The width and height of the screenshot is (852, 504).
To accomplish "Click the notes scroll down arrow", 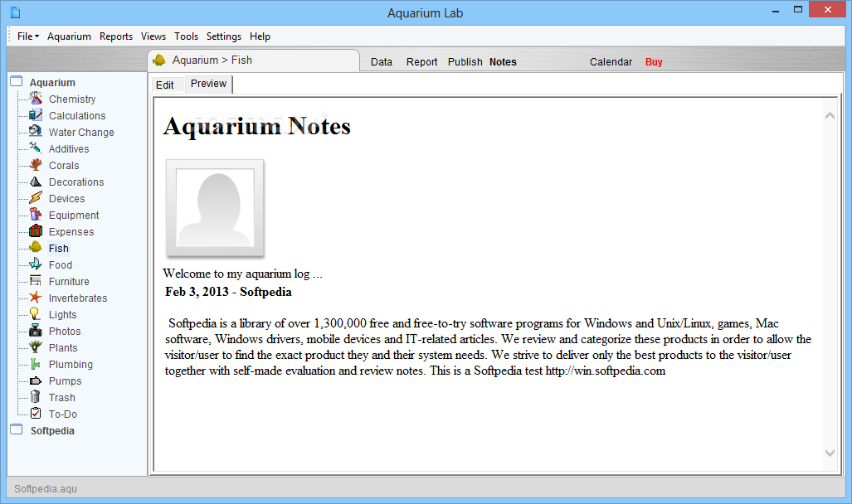I will [830, 453].
